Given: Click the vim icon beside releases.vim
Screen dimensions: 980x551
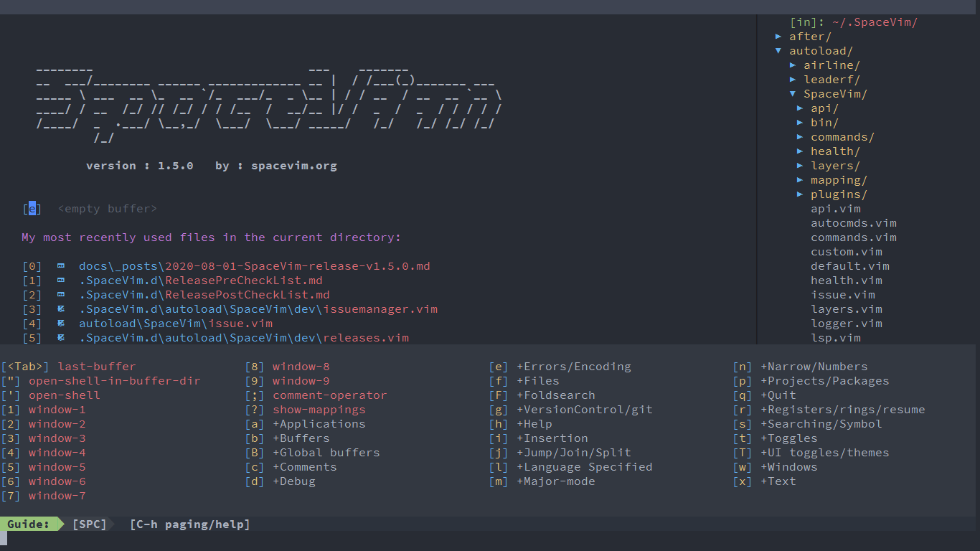Looking at the screenshot, I should pyautogui.click(x=61, y=337).
